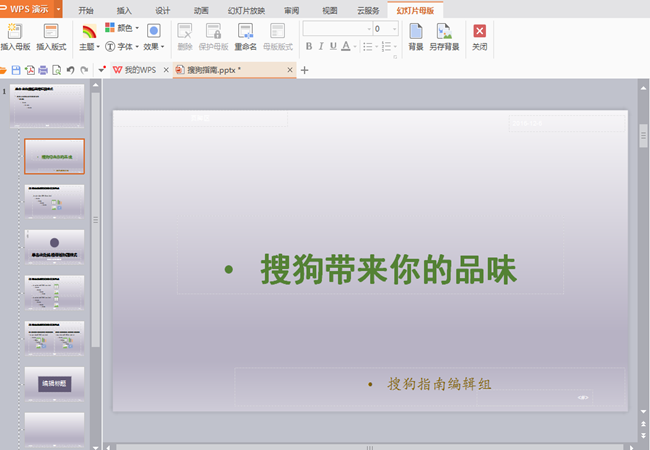Open the bullet list dropdown arrow
Screen dimensions: 650x450
coord(376,46)
